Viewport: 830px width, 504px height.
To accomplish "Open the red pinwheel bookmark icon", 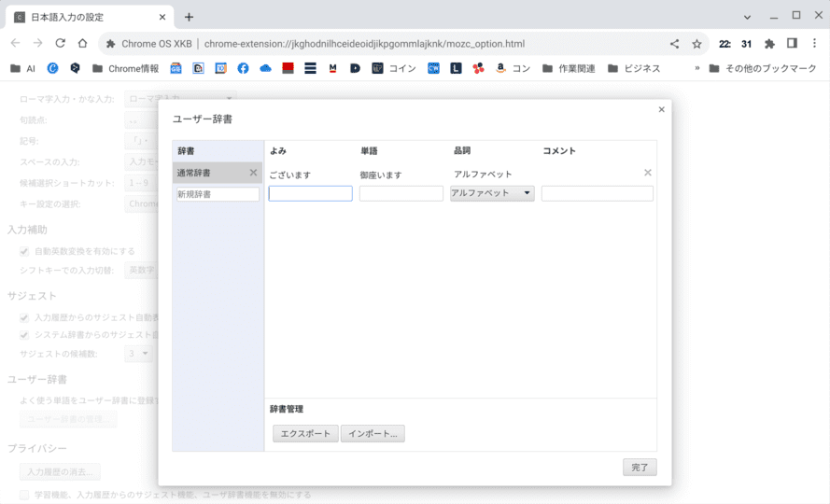I will tap(479, 68).
